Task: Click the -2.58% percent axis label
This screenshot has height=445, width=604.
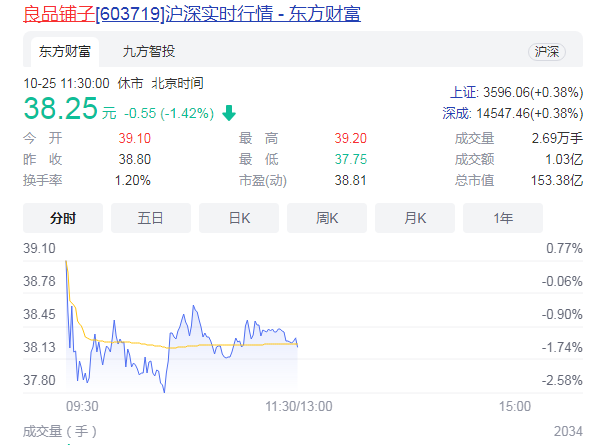Action: pos(562,380)
